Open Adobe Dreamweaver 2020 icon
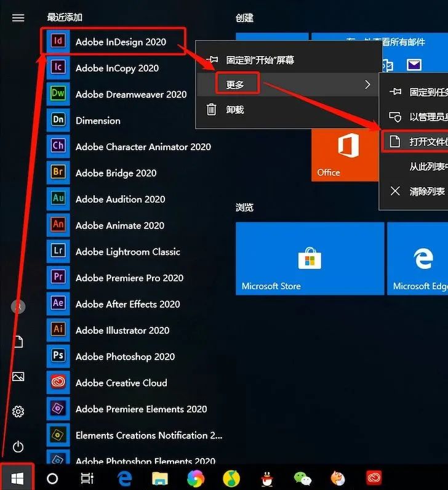448x490 pixels. pos(58,94)
